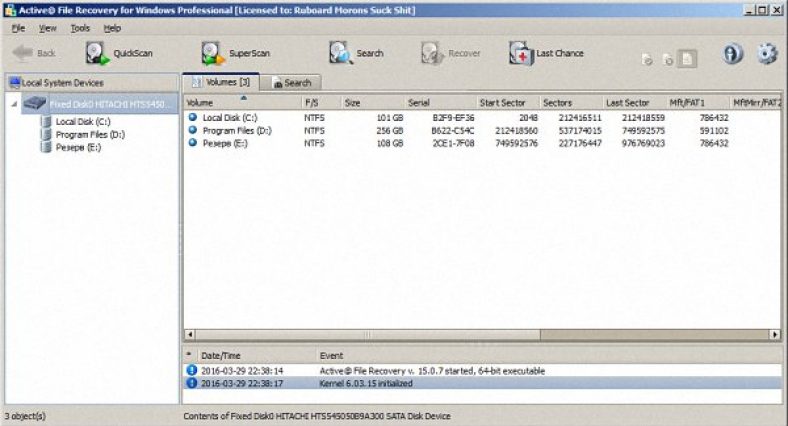Sort by the Serial column header
This screenshot has width=788, height=426.
tap(441, 102)
